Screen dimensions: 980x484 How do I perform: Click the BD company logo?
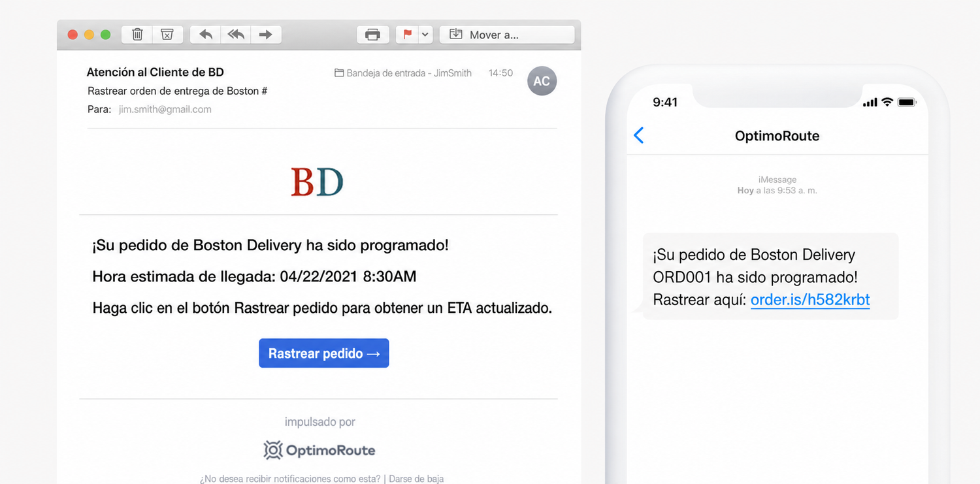317,182
